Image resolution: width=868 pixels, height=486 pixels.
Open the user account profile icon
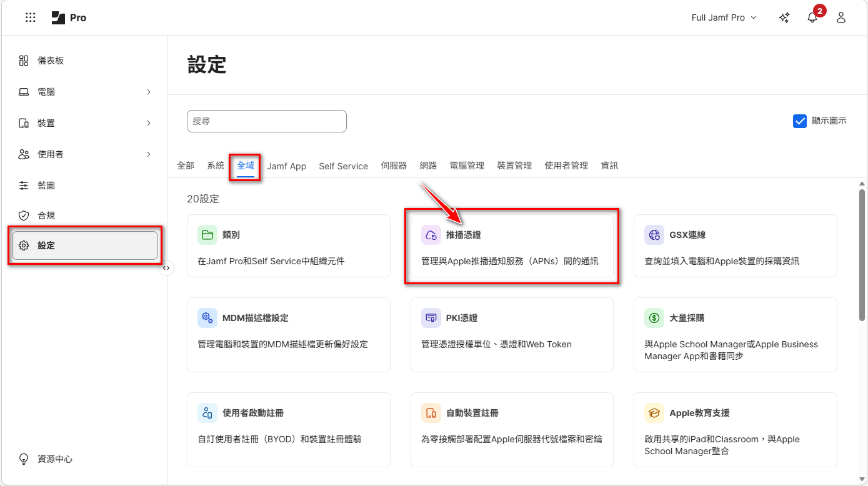pos(841,17)
